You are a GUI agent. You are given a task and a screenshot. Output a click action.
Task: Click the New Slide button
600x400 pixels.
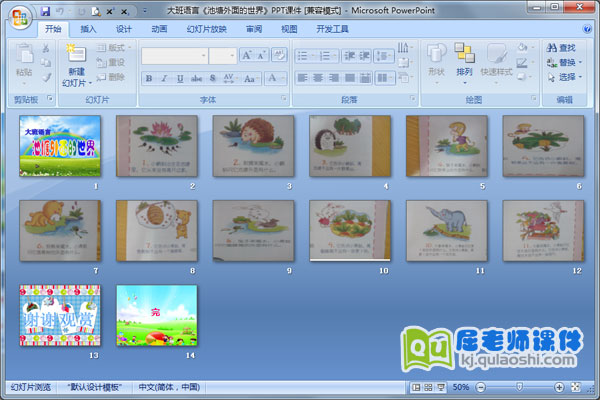click(x=76, y=66)
